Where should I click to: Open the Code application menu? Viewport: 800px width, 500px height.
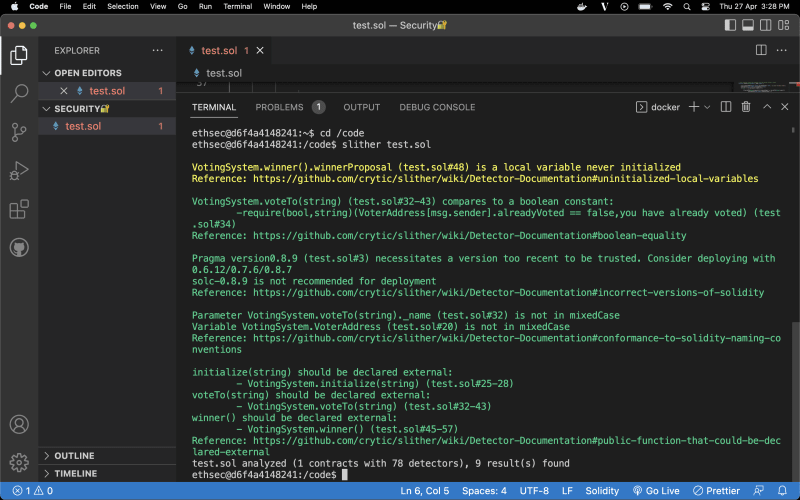38,7
